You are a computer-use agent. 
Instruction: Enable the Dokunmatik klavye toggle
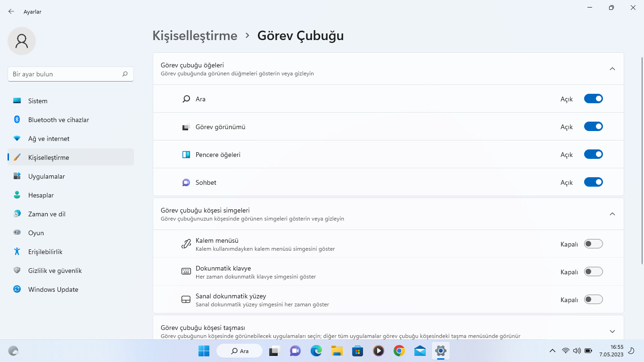click(x=594, y=271)
